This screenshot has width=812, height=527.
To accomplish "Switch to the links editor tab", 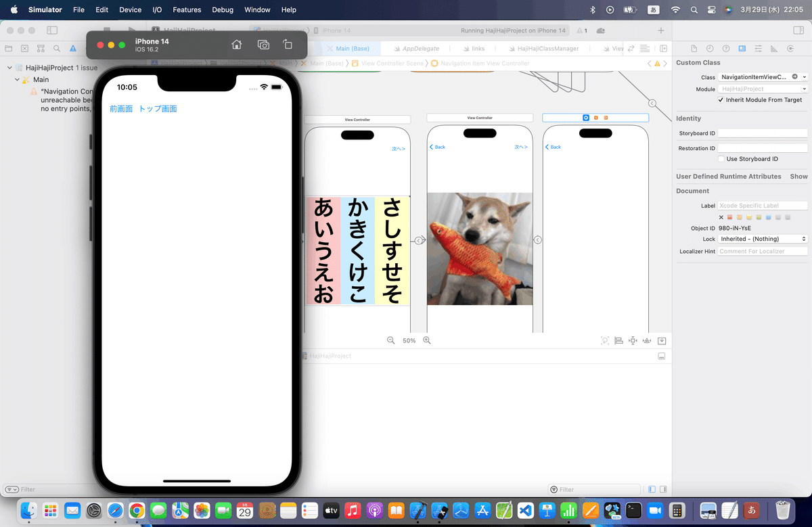I will 474,49.
